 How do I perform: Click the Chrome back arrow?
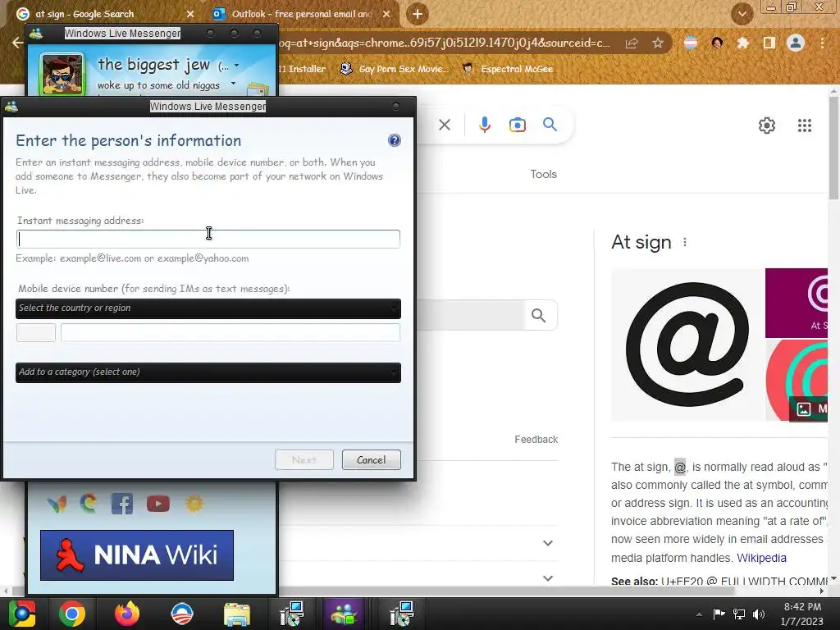pyautogui.click(x=17, y=43)
